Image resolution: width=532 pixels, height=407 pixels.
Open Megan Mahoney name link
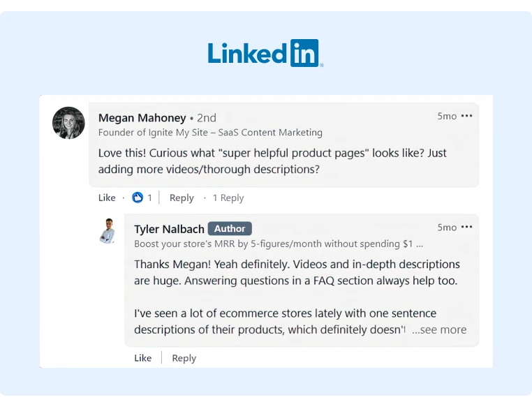pos(142,118)
